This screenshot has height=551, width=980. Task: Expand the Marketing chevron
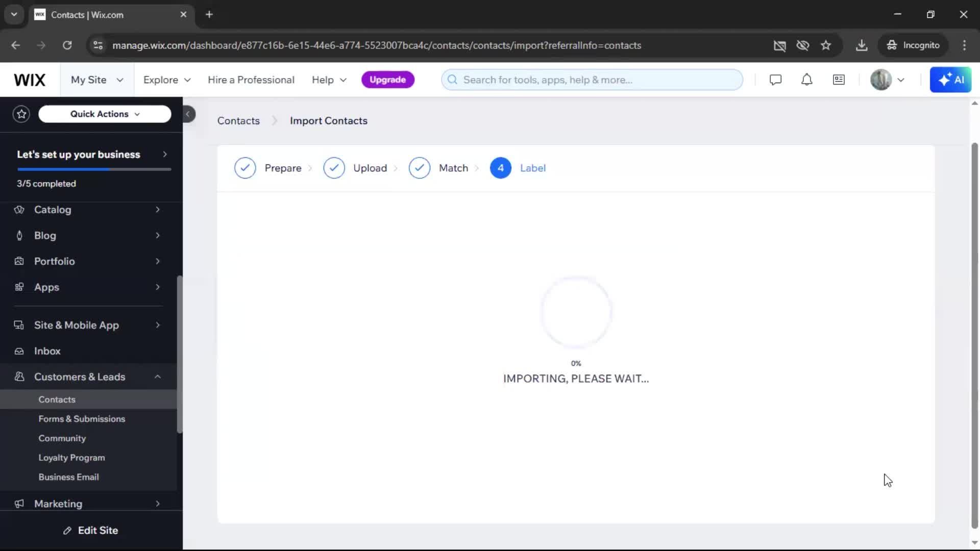158,504
